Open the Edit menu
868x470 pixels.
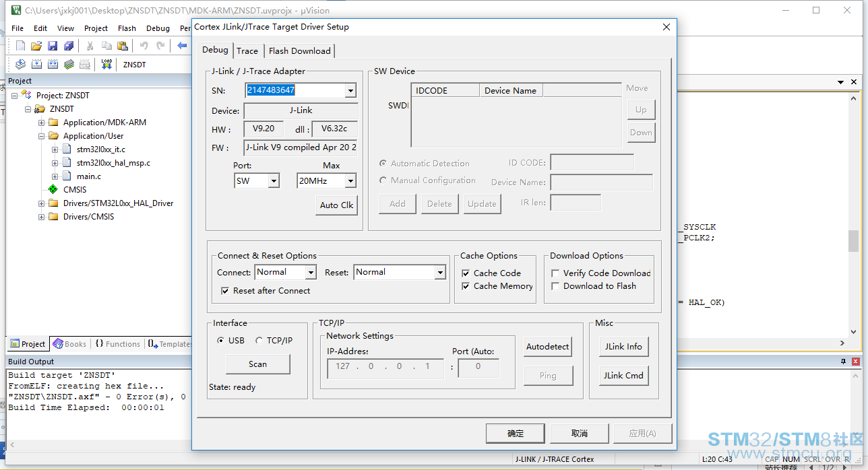pyautogui.click(x=40, y=28)
